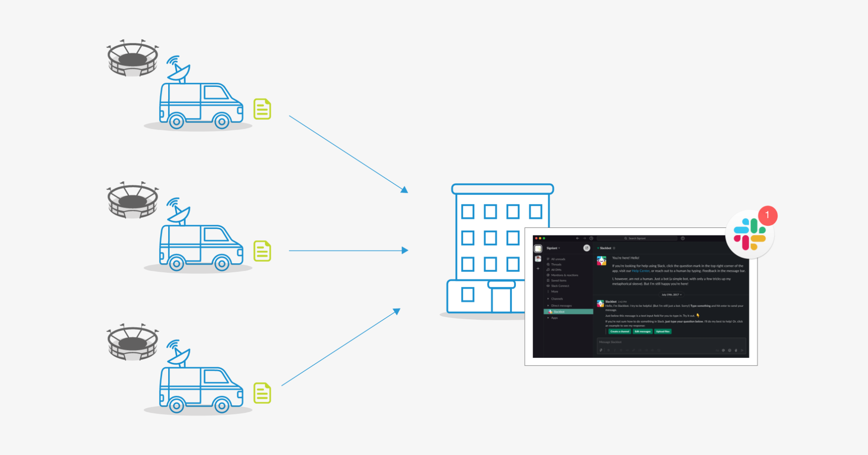Image resolution: width=868 pixels, height=455 pixels.
Task: Click the 2:42 PM message timestamp
Action: pyautogui.click(x=622, y=302)
